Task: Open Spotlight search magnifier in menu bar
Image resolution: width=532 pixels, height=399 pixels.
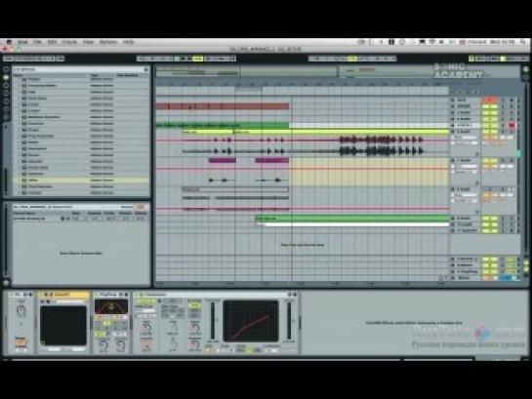Action: tap(523, 42)
